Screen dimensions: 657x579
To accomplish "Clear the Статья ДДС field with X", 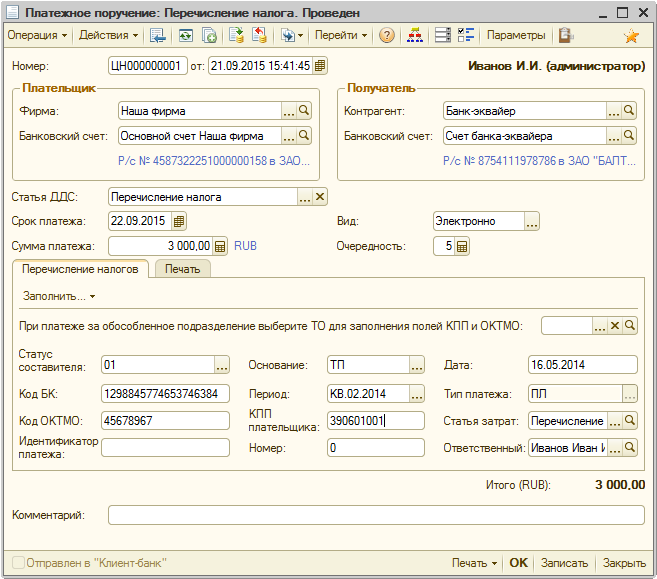I will [320, 197].
